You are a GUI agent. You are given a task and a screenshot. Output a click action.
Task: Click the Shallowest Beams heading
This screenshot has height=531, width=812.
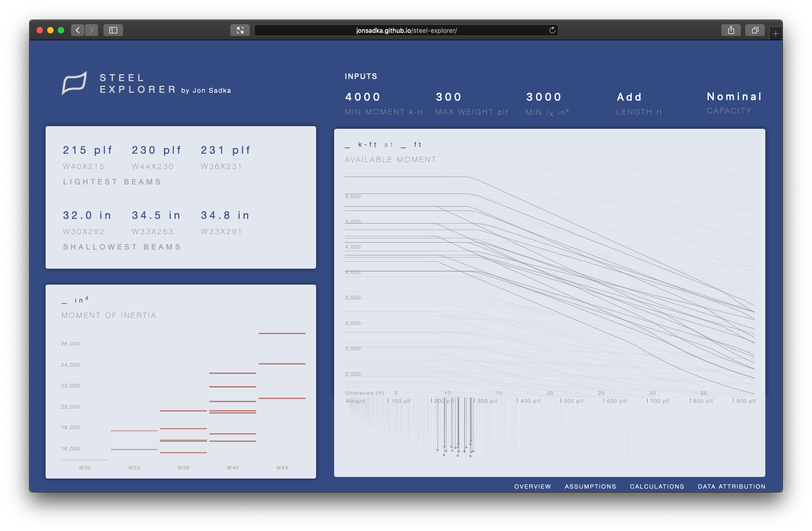(x=122, y=247)
